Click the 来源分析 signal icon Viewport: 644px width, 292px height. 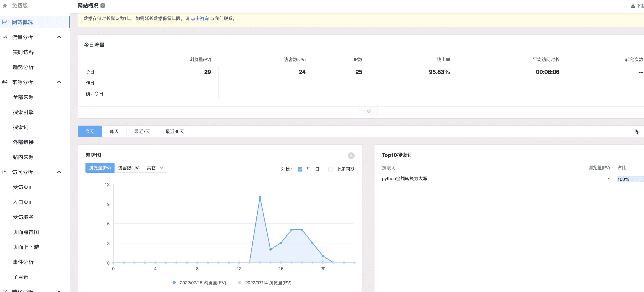click(5, 82)
